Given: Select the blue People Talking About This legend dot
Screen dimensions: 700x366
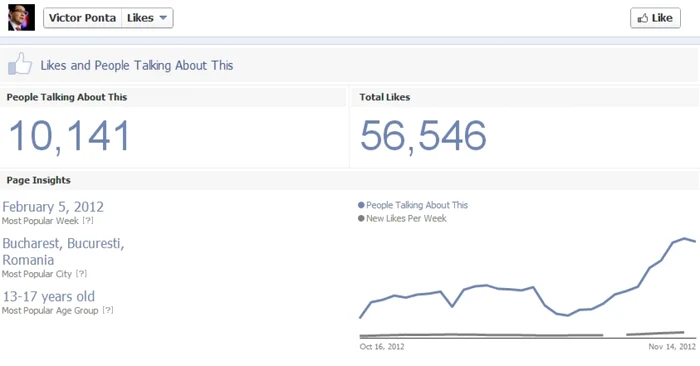Looking at the screenshot, I should pyautogui.click(x=361, y=205).
